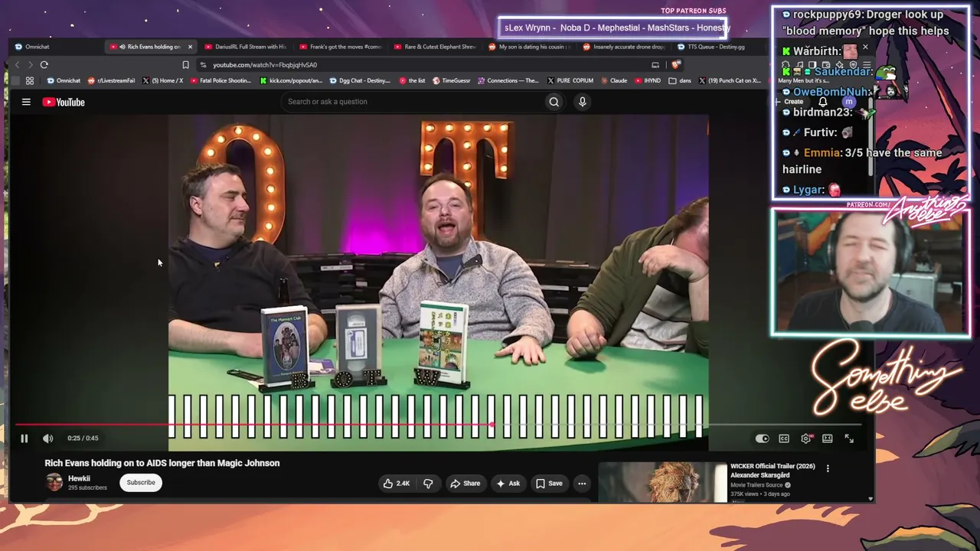The image size is (980, 551).
Task: Open the WICKER Official Trailer thumbnail
Action: pyautogui.click(x=662, y=483)
